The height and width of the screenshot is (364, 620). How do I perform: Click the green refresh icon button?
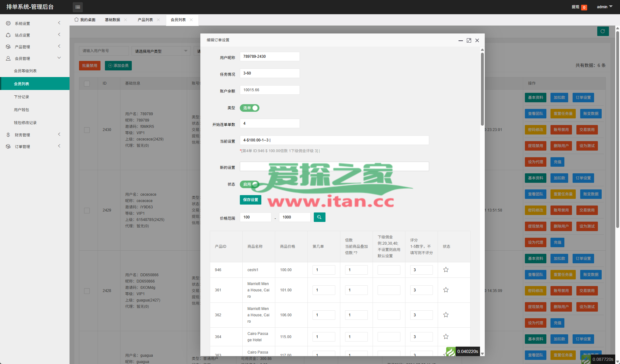[603, 31]
